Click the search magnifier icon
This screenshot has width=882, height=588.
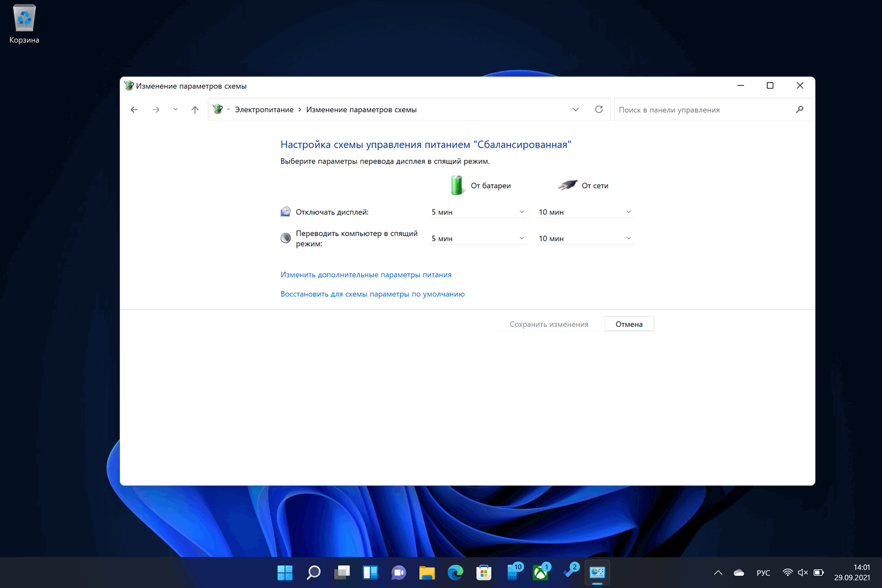coord(799,109)
